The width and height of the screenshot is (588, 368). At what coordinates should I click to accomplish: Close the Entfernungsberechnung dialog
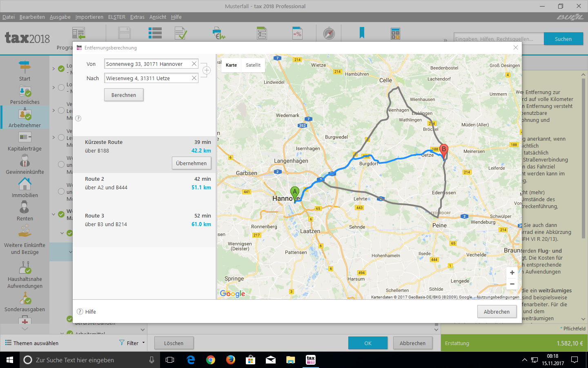[516, 47]
